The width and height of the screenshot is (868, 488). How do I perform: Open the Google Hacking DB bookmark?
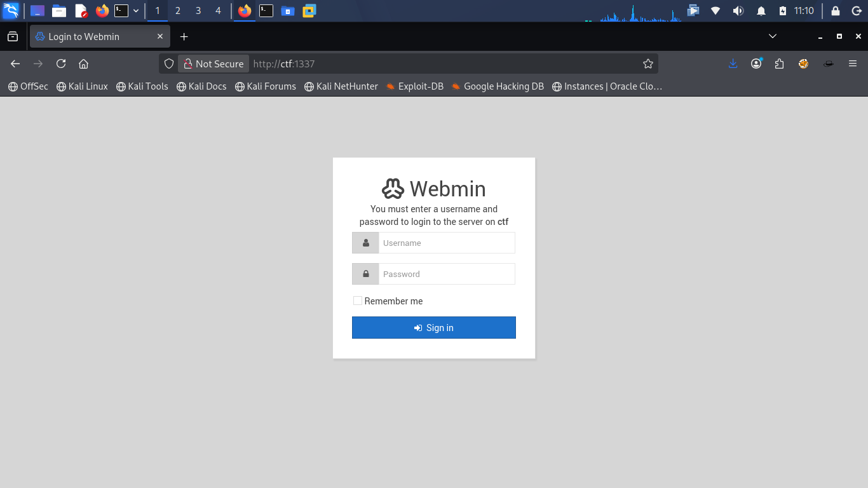coord(498,86)
